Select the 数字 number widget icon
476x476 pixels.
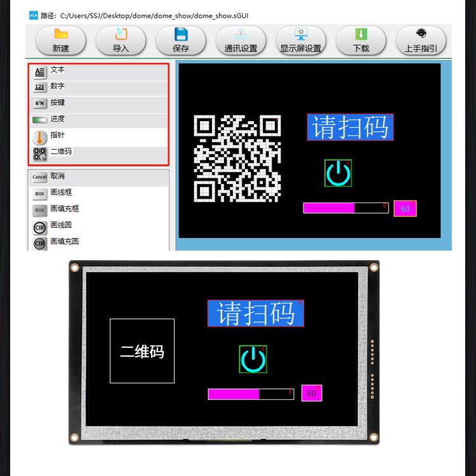tap(40, 87)
